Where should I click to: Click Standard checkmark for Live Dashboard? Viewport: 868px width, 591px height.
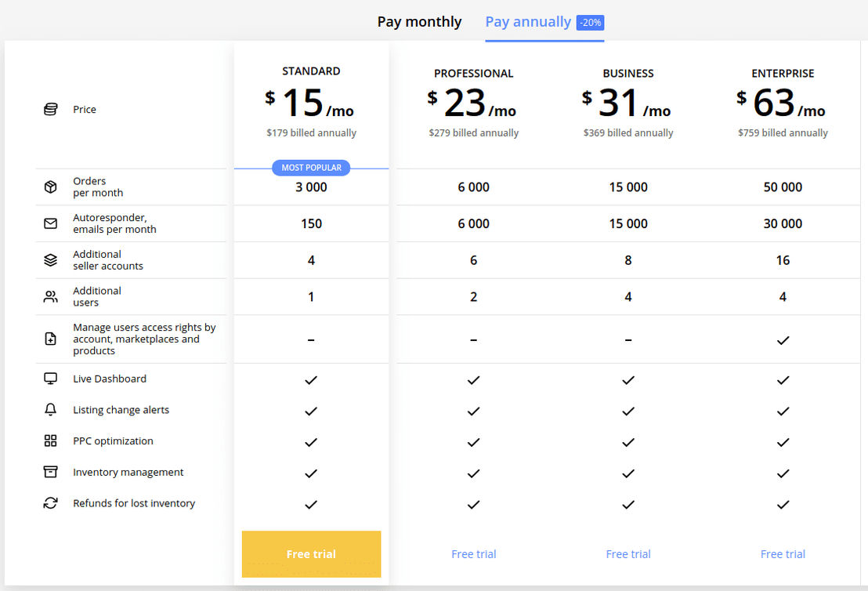(x=311, y=380)
